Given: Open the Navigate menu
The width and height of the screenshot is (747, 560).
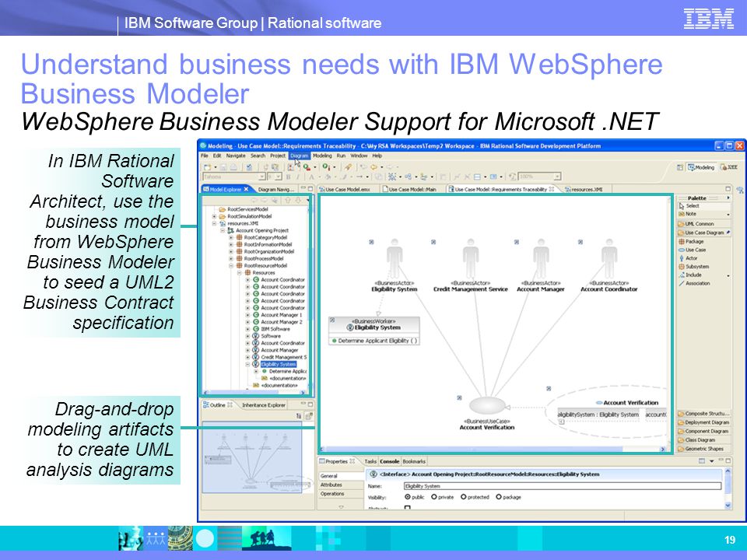Looking at the screenshot, I should point(235,156).
